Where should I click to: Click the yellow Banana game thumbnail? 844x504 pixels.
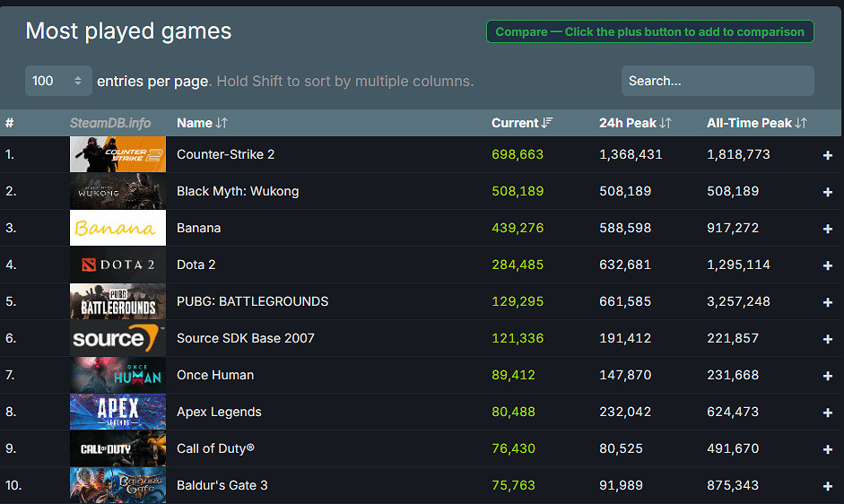coord(117,228)
